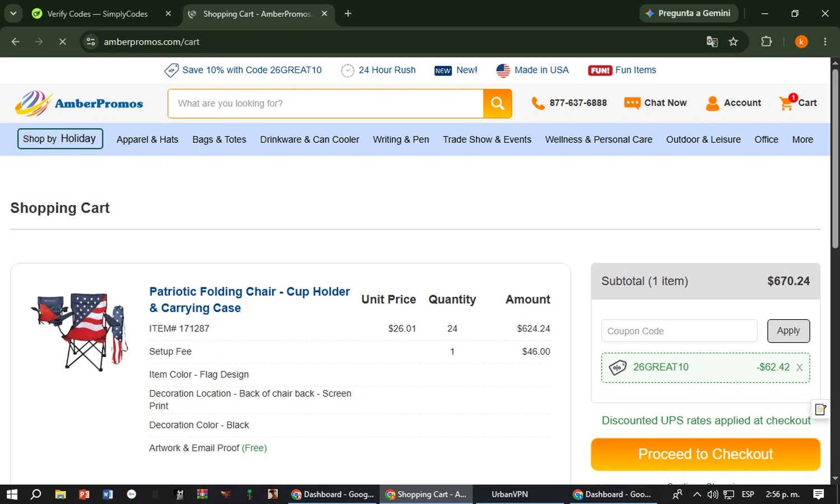Expand the tab search dropdown arrow
This screenshot has height=504, width=840.
coord(13,13)
